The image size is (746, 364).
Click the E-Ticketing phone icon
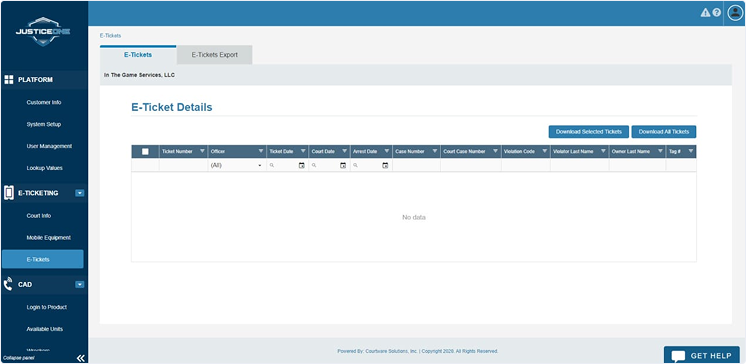point(9,193)
